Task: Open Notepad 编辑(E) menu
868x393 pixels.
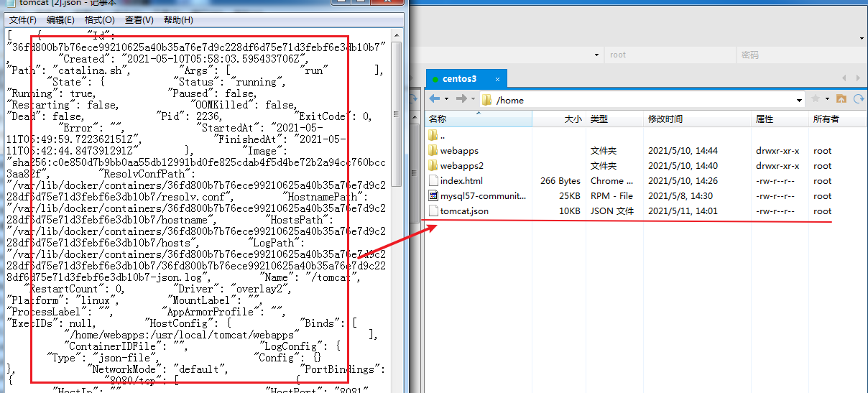Action: (60, 20)
